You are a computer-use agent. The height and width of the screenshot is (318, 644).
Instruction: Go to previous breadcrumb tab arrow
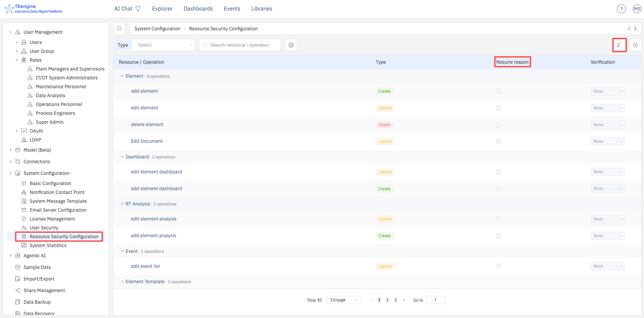tap(629, 29)
